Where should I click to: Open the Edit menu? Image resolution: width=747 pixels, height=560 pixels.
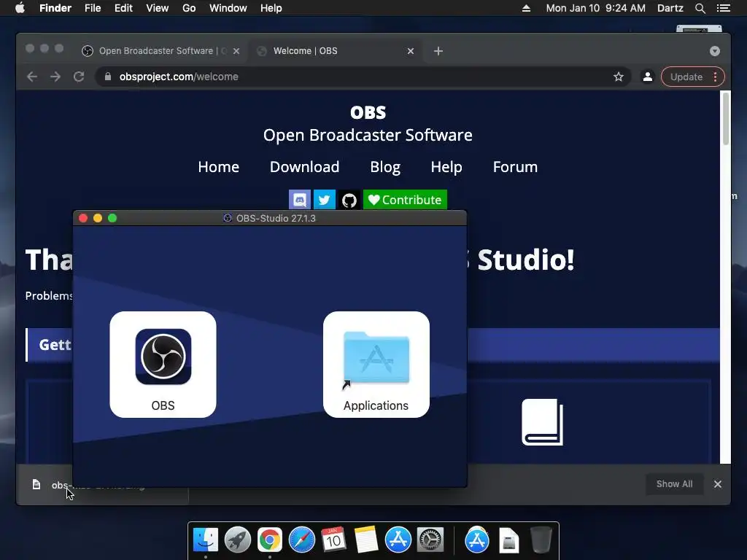pos(123,8)
